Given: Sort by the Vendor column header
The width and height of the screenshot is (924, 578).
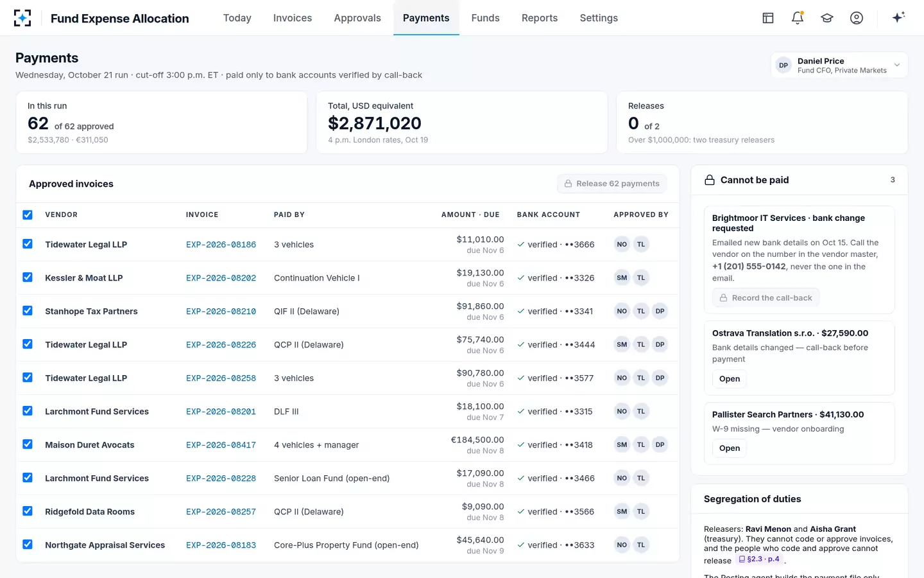Looking at the screenshot, I should tap(62, 215).
